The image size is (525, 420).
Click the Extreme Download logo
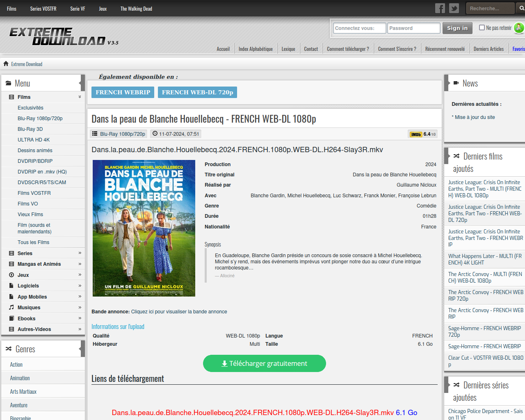click(64, 37)
